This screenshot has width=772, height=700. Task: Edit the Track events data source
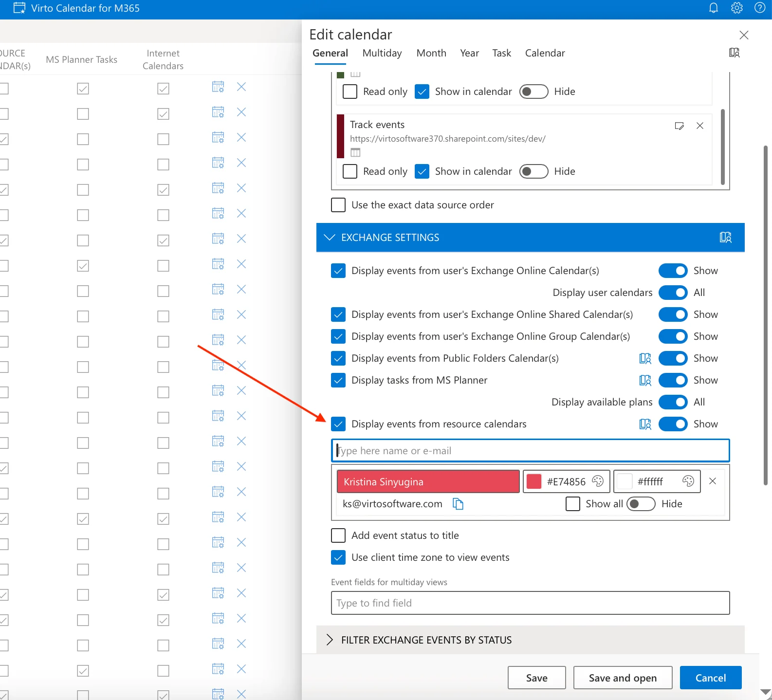point(680,126)
